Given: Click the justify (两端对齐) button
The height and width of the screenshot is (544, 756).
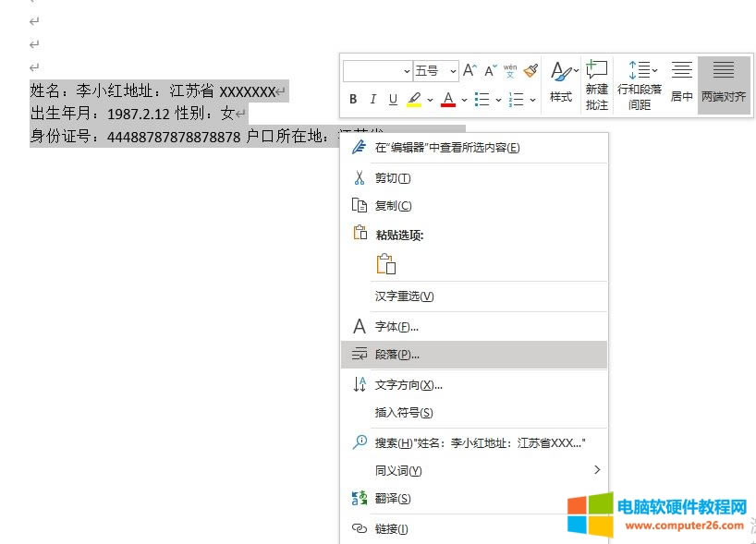Looking at the screenshot, I should coord(724,82).
